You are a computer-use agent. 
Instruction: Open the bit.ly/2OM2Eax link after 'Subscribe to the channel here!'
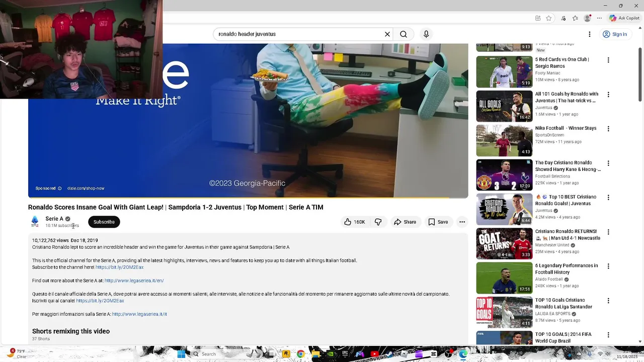coord(119,267)
